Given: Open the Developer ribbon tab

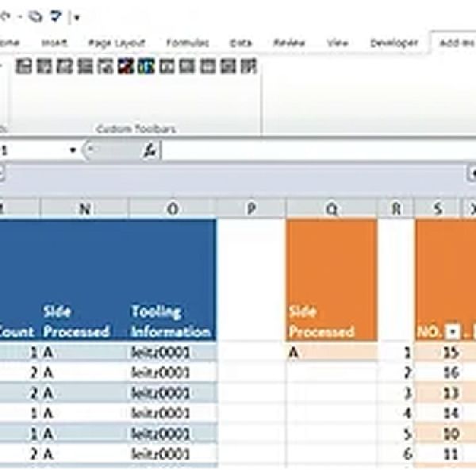Looking at the screenshot, I should coord(393,43).
